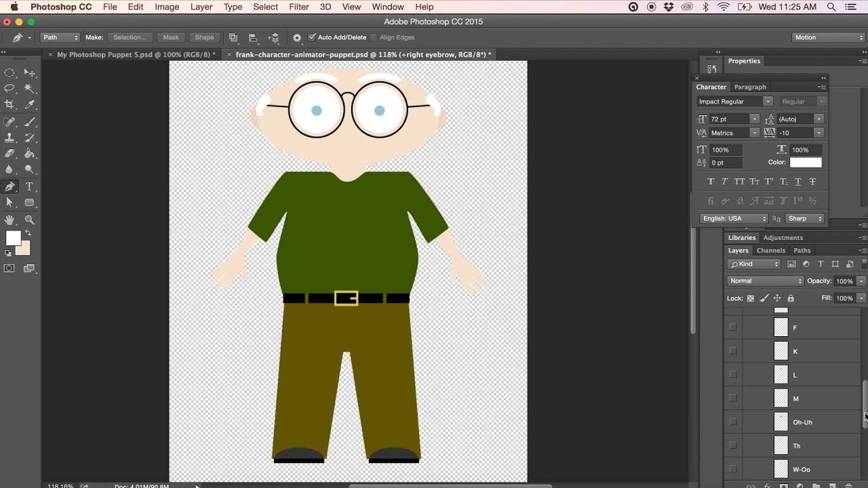This screenshot has height=488, width=868.
Task: Show the M layer visibility
Action: coord(733,399)
